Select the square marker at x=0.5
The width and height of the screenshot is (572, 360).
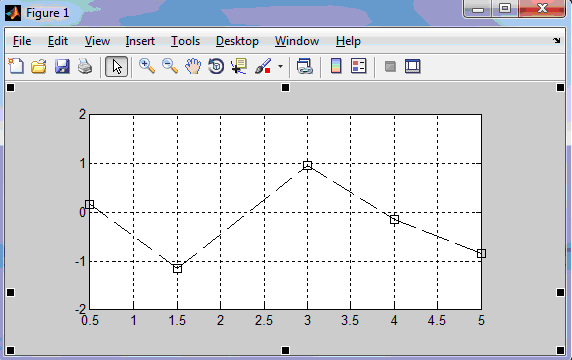coord(90,204)
